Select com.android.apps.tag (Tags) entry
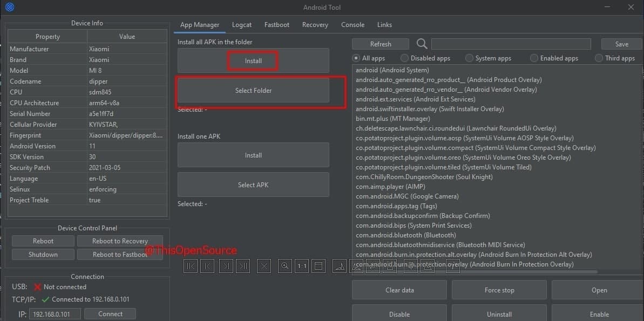The height and width of the screenshot is (321, 644). click(x=396, y=206)
